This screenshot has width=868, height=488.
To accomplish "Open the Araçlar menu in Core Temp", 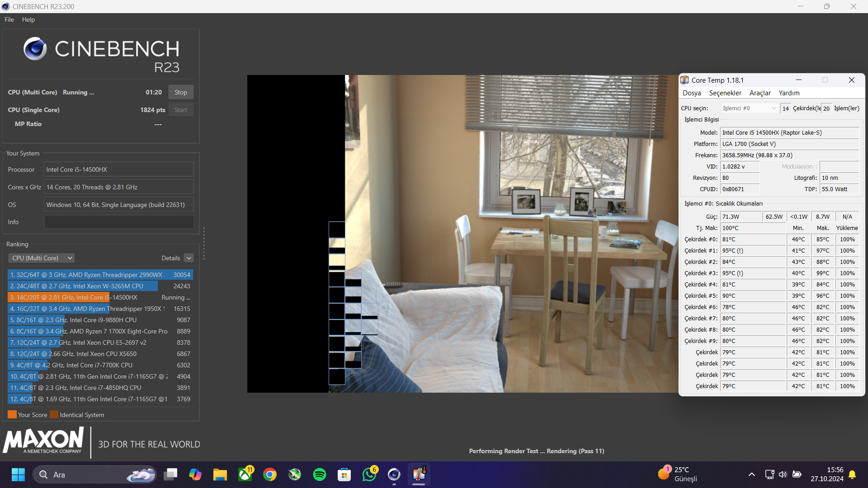I will click(759, 93).
